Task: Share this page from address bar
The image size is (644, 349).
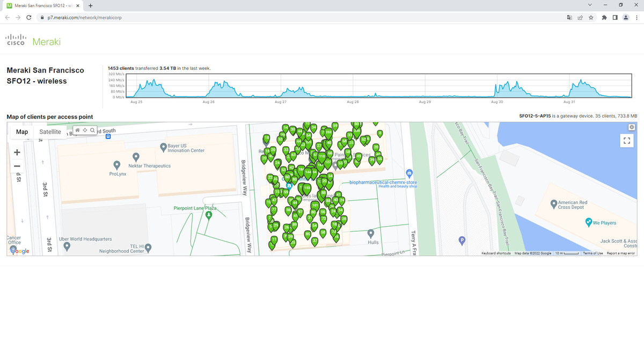Action: pos(580,17)
